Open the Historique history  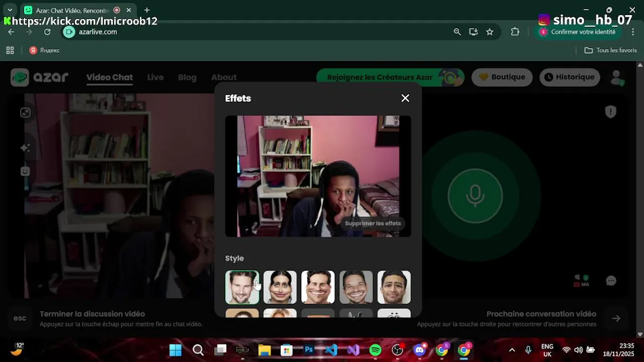click(570, 77)
